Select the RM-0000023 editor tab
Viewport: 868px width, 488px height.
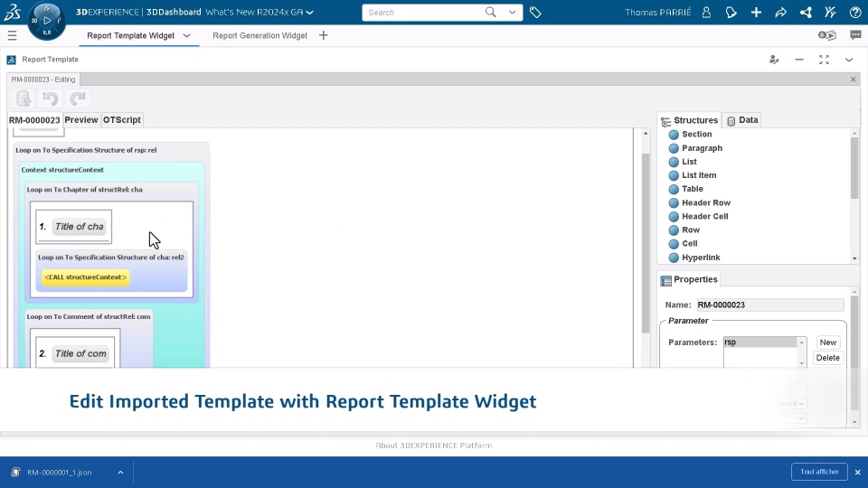pyautogui.click(x=34, y=120)
